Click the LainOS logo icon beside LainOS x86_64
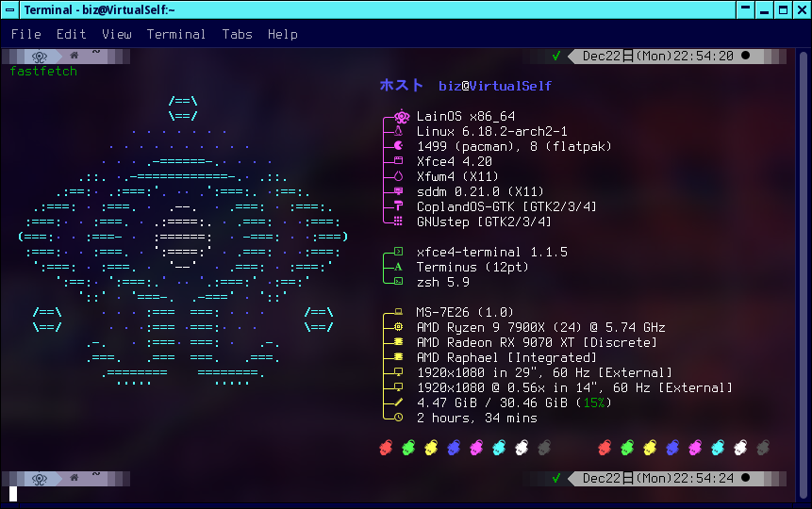 (x=402, y=117)
